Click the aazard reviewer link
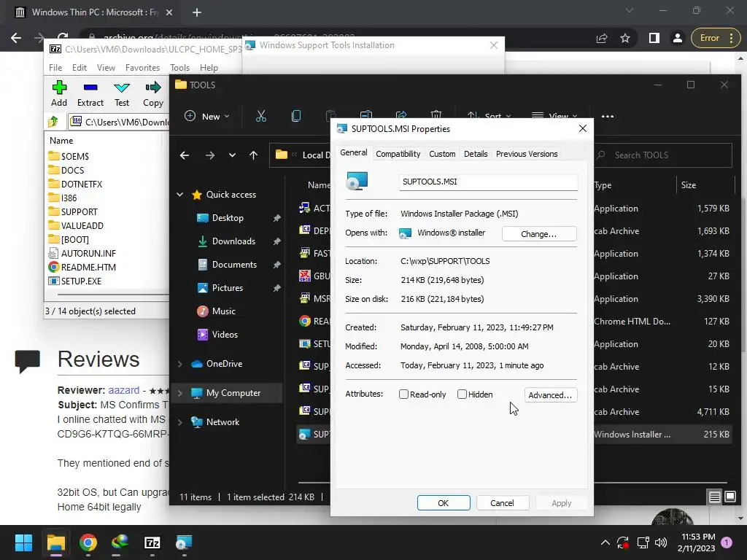 [123, 390]
